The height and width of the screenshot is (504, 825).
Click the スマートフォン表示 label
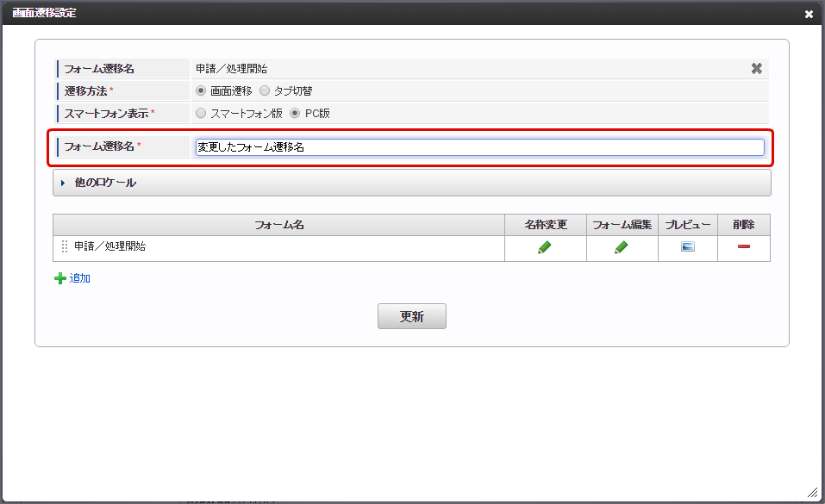tap(106, 114)
